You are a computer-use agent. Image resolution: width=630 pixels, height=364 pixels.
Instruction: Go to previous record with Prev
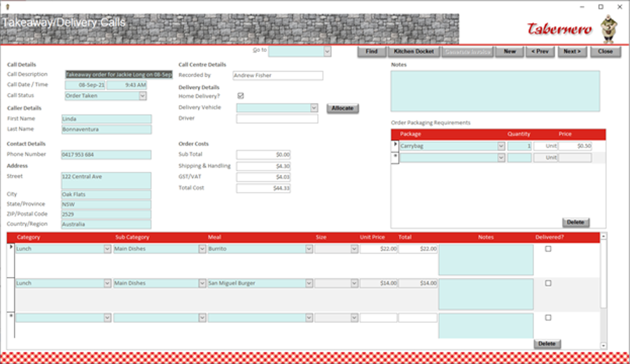click(540, 51)
